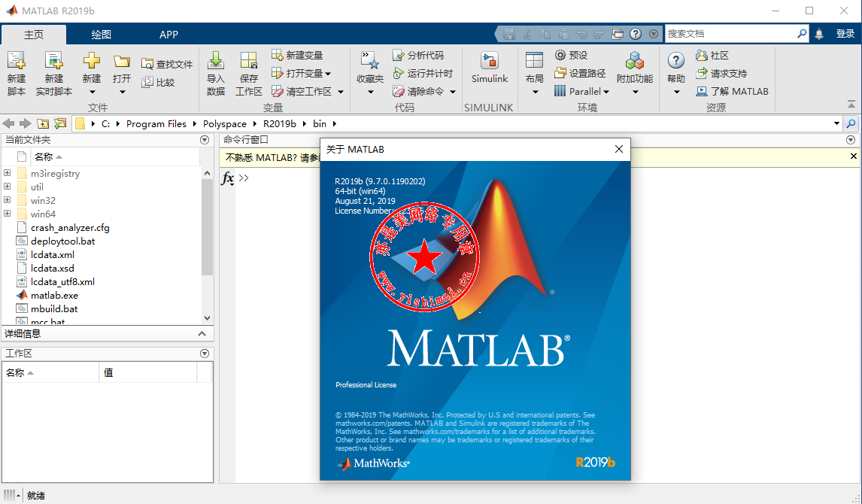Screen dimensions: 862x504
Task: Select matlab.exe in the file list
Action: tap(54, 295)
